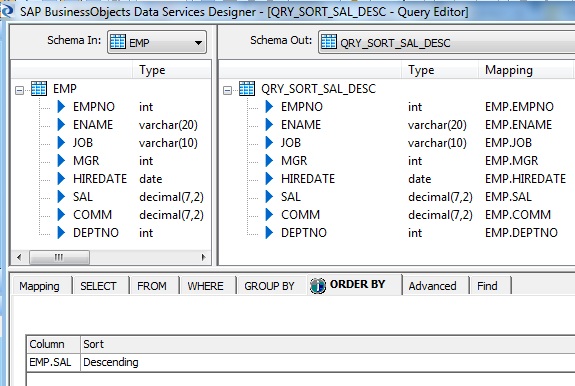
Task: Open the Schema In EMP dropdown
Action: [198, 43]
